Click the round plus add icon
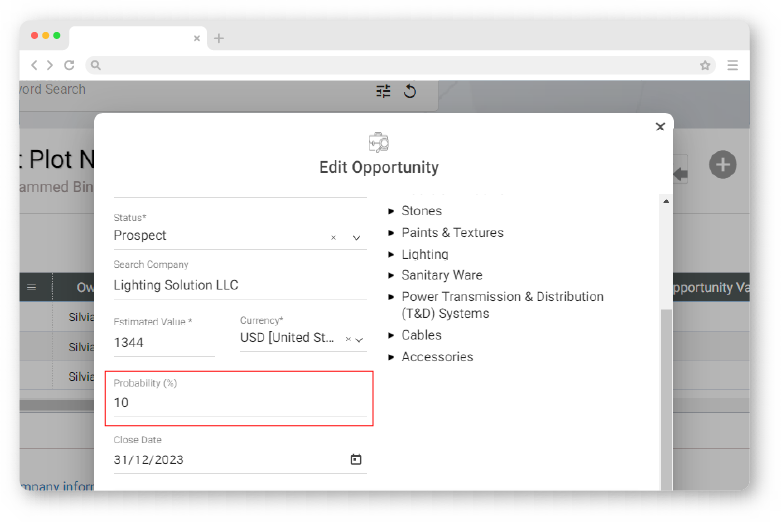Screen dimensions: 781x522 pyautogui.click(x=723, y=165)
